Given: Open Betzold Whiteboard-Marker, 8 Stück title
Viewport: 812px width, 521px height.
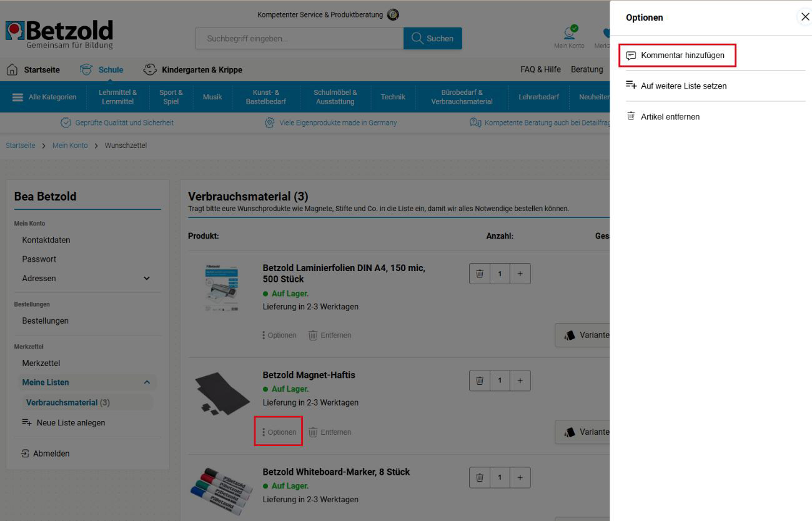Looking at the screenshot, I should [336, 472].
